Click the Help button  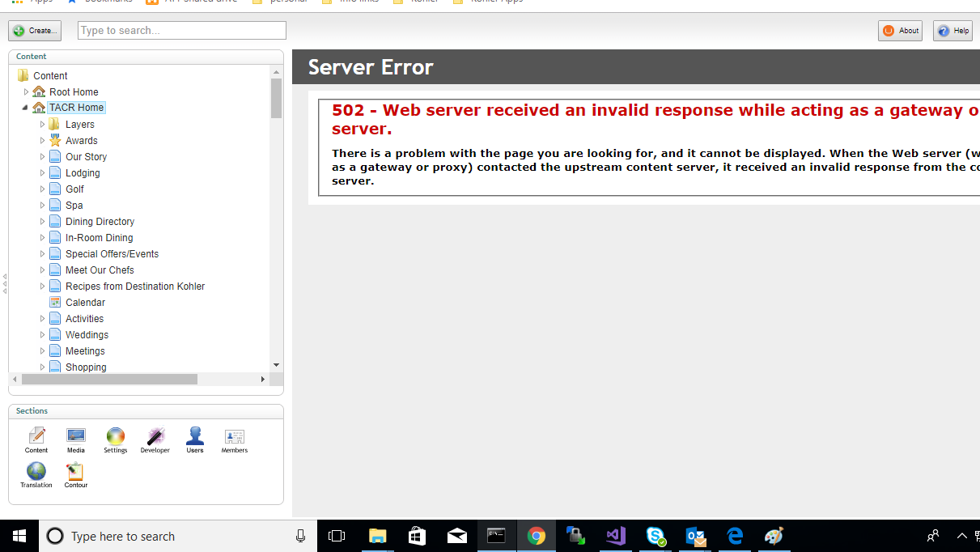(952, 31)
